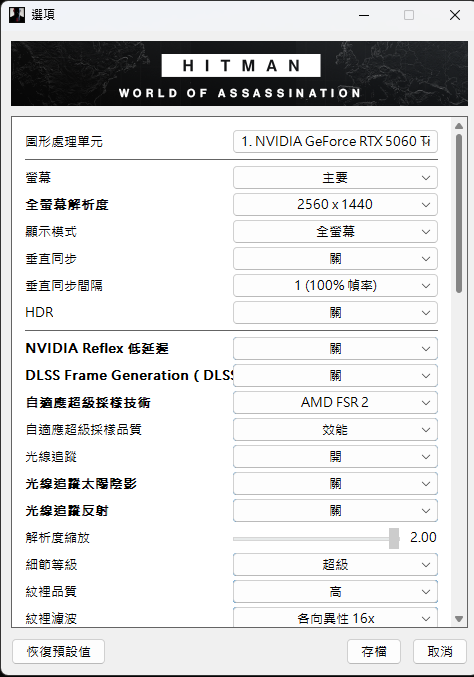The height and width of the screenshot is (677, 474).
Task: Click the 解析度縮放 slider handle
Action: click(394, 538)
